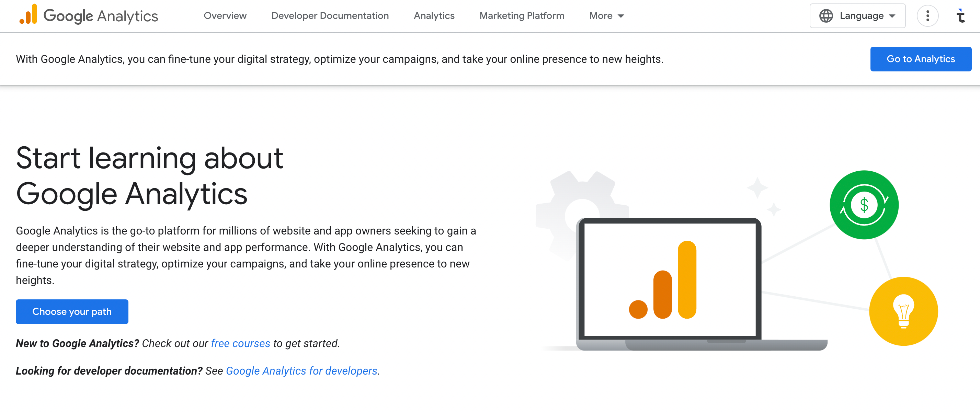Open the globe language icon
Viewport: 980px width, 412px height.
click(x=826, y=15)
